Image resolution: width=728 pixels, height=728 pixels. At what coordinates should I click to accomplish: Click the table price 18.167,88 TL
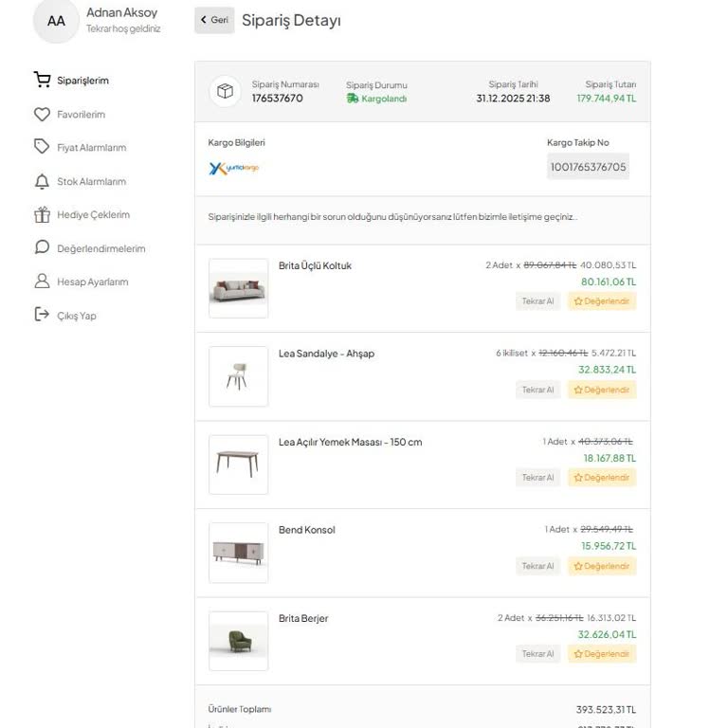pos(610,458)
